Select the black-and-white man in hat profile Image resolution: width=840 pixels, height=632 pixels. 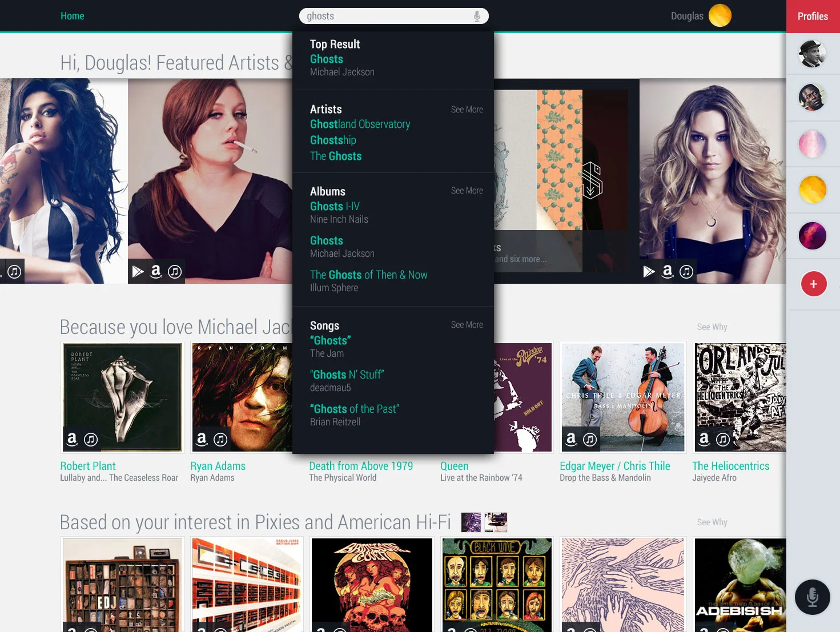pos(812,54)
